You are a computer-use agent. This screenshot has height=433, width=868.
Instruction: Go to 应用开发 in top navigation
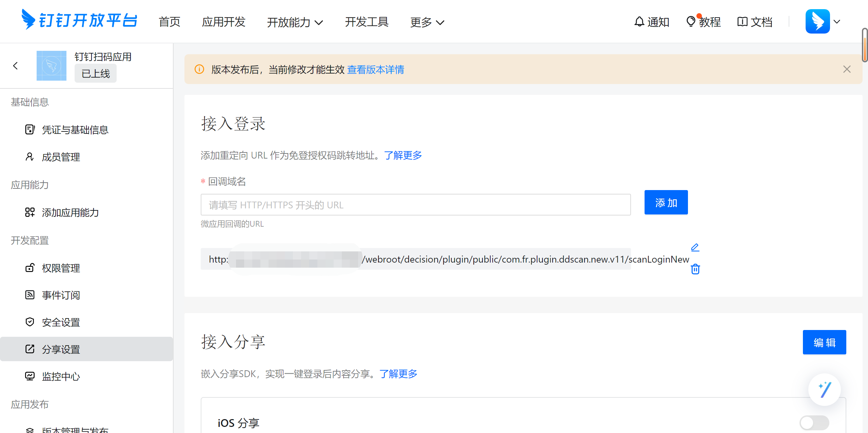pos(223,22)
